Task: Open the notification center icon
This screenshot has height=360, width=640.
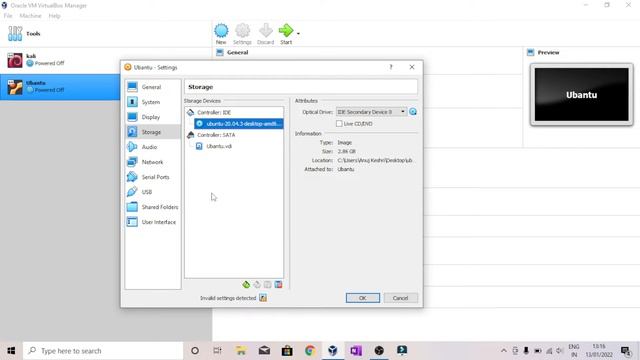Action: click(625, 351)
